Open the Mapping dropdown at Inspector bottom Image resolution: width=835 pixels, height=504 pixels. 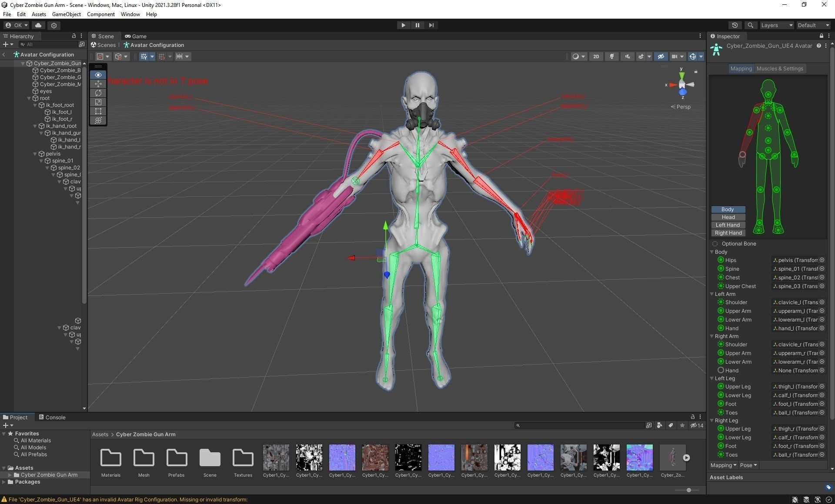click(723, 465)
